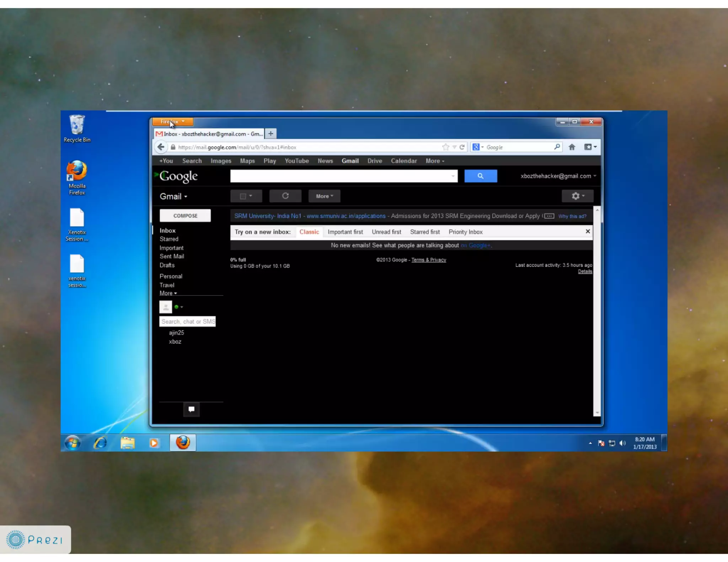
Task: Open the Gmail settings gear
Action: 578,196
